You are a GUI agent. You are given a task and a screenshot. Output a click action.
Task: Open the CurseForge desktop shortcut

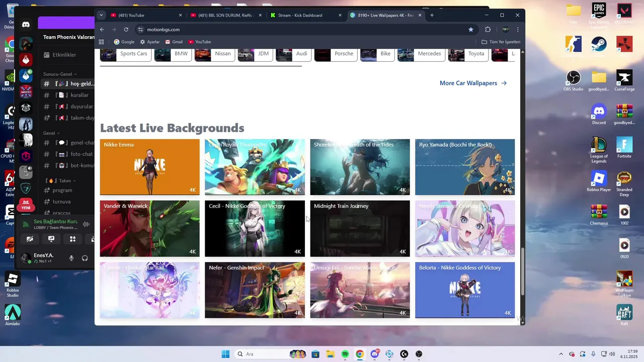coord(624,80)
